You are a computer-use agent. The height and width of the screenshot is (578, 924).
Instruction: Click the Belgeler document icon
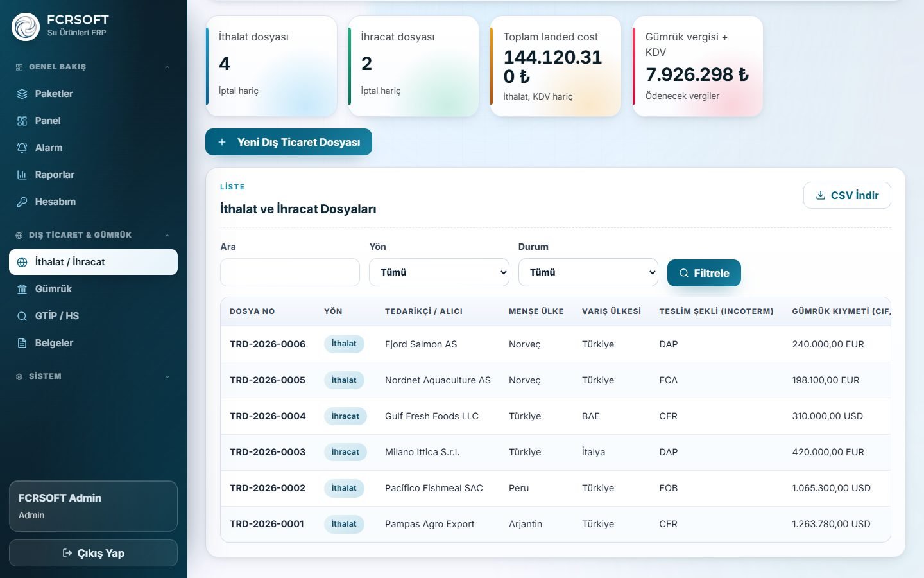22,343
